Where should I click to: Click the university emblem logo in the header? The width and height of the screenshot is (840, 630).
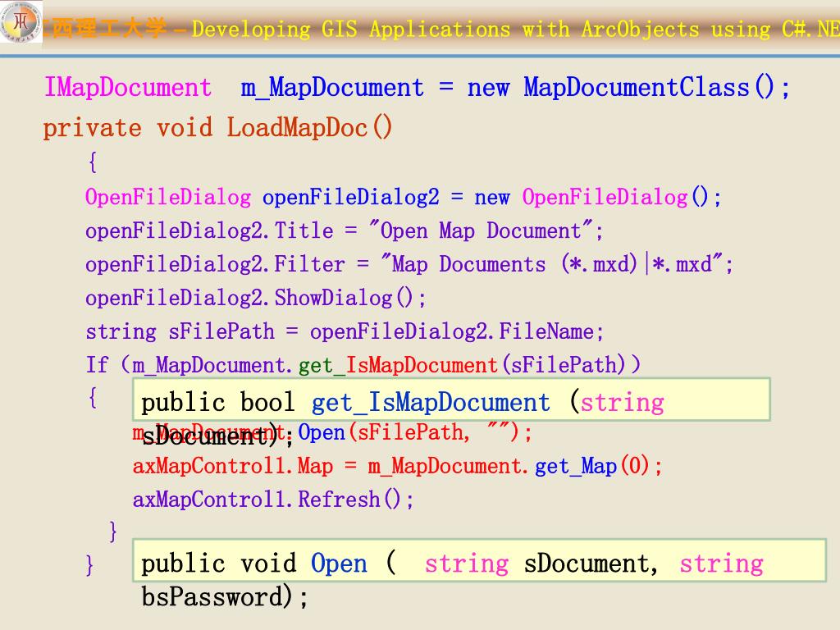pyautogui.click(x=21, y=22)
